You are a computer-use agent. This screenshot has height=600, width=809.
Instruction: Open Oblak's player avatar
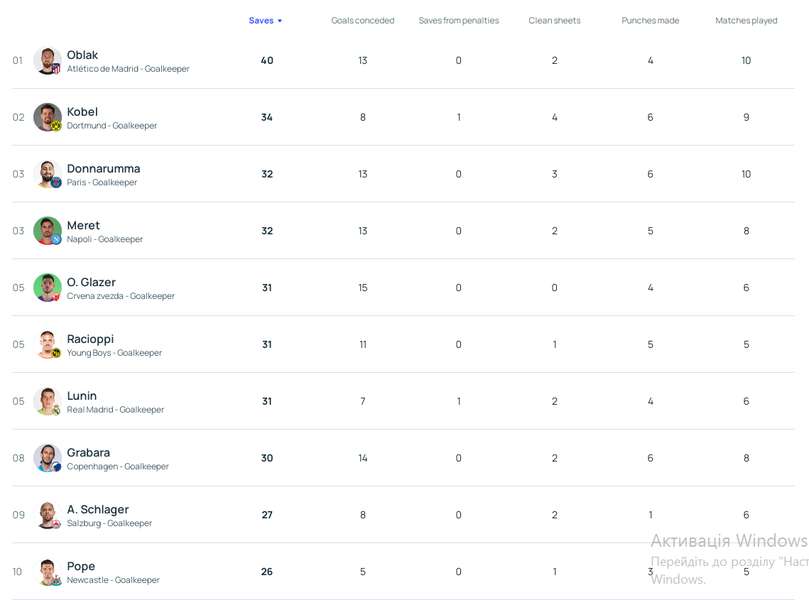pos(47,61)
